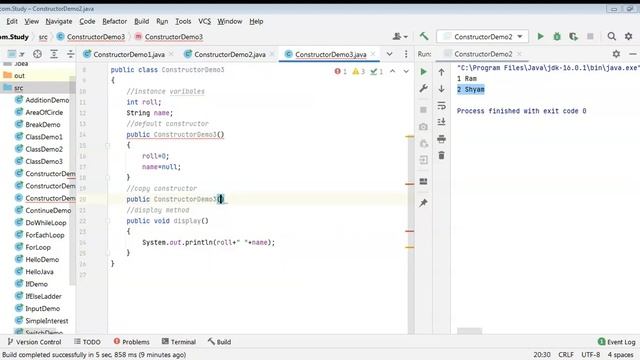Open the Navigate menu
The image size is (640, 360).
[59, 21]
